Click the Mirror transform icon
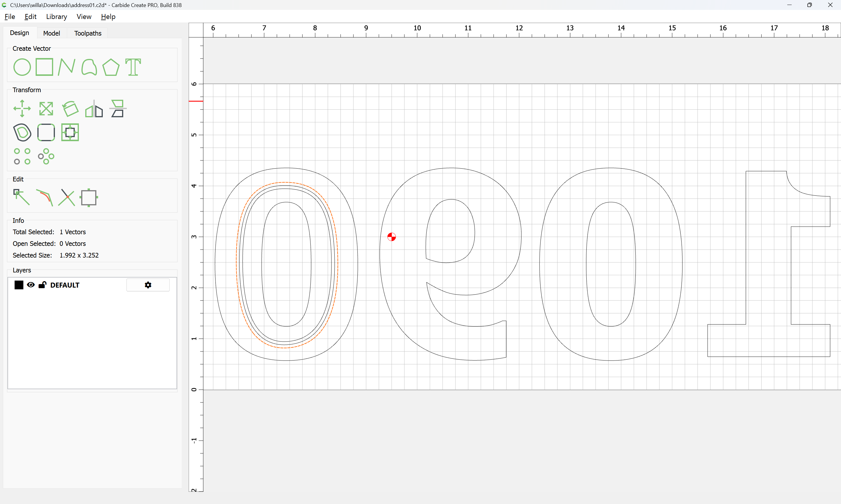The image size is (841, 504). tap(94, 109)
